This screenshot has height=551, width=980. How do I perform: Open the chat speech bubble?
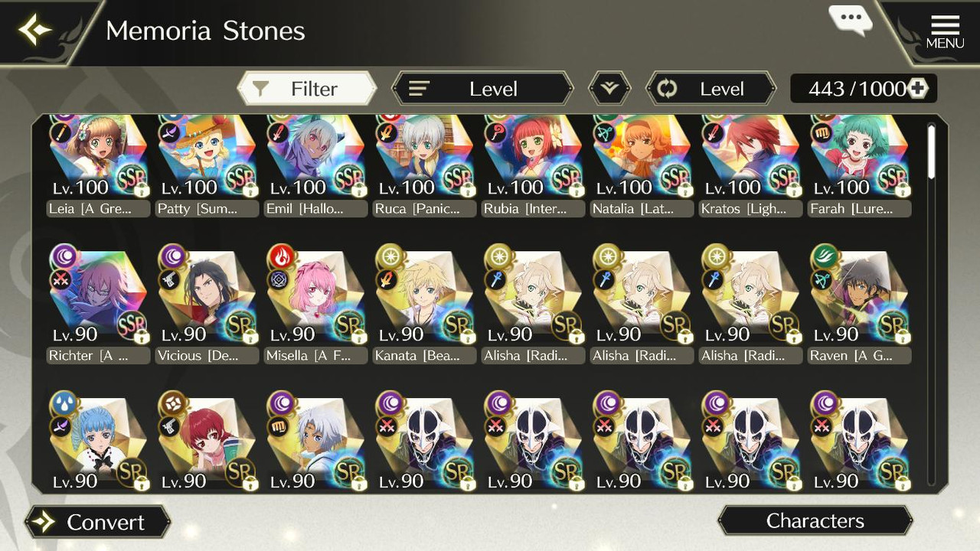point(850,20)
